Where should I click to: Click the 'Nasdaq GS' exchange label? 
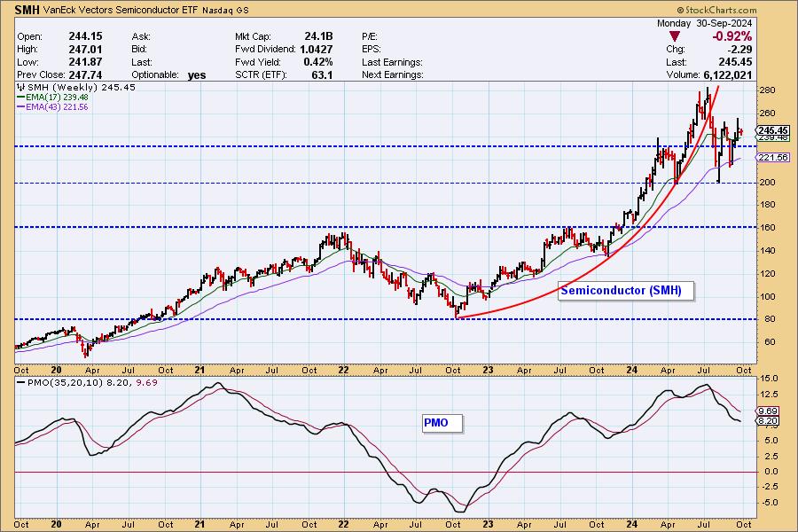pos(225,10)
